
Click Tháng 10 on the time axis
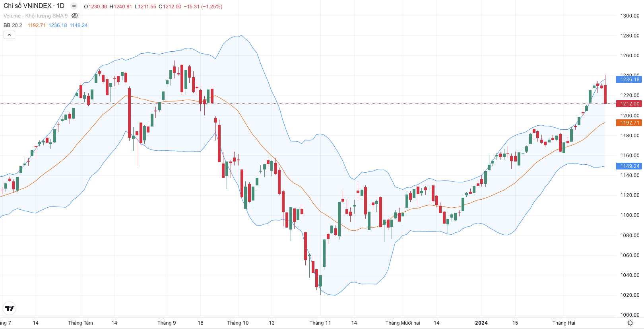tap(238, 323)
